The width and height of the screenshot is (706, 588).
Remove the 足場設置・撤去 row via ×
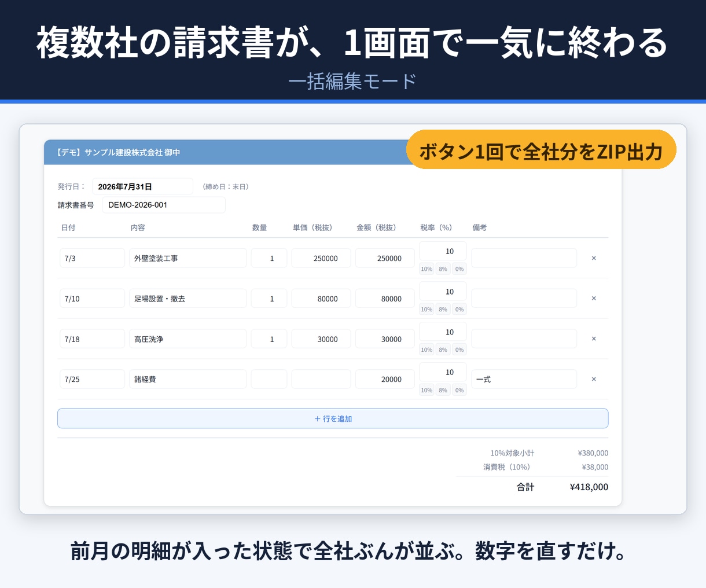[594, 299]
